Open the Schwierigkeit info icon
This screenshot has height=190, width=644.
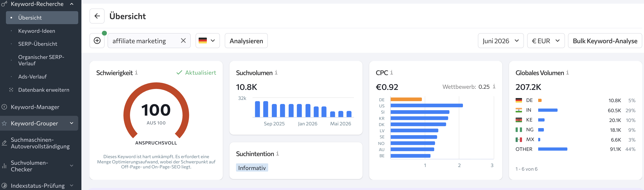click(x=136, y=73)
